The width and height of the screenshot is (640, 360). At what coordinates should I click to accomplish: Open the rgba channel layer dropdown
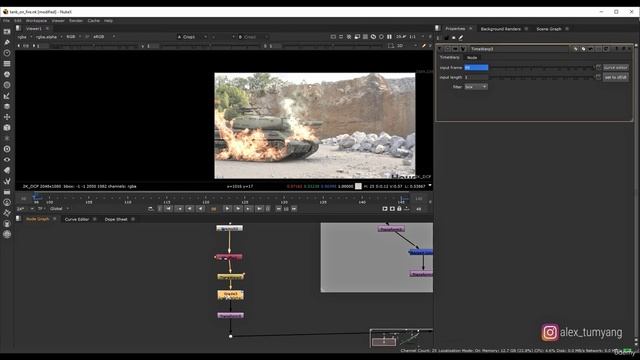pyautogui.click(x=24, y=37)
